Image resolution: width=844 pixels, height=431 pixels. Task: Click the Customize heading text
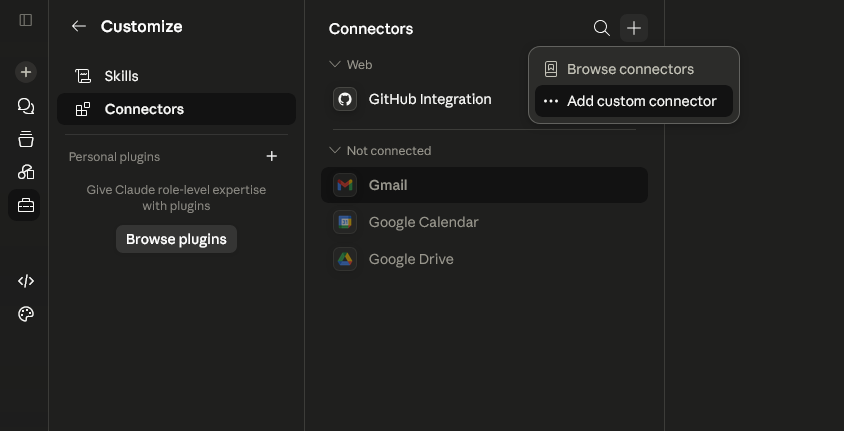tap(142, 26)
